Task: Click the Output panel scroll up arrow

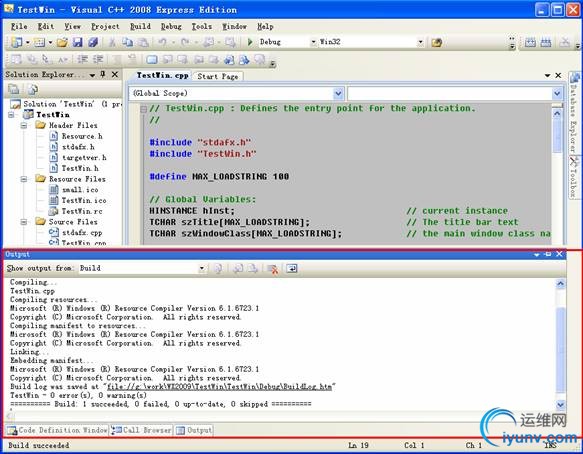Action: [560, 284]
